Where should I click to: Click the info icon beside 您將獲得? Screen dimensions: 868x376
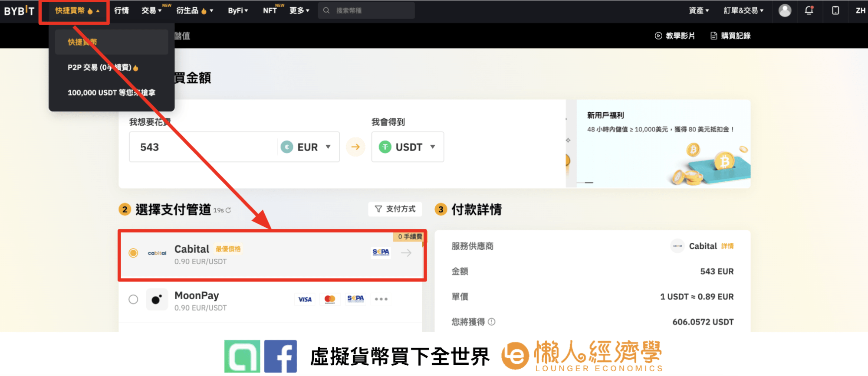coord(491,322)
